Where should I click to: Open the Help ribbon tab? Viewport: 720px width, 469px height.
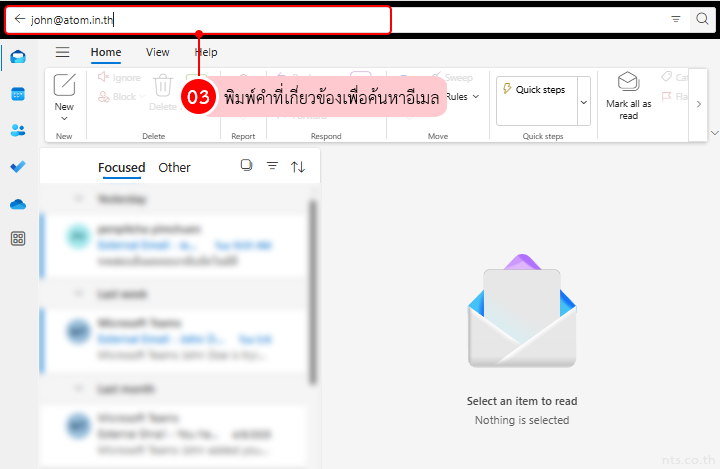pos(206,52)
